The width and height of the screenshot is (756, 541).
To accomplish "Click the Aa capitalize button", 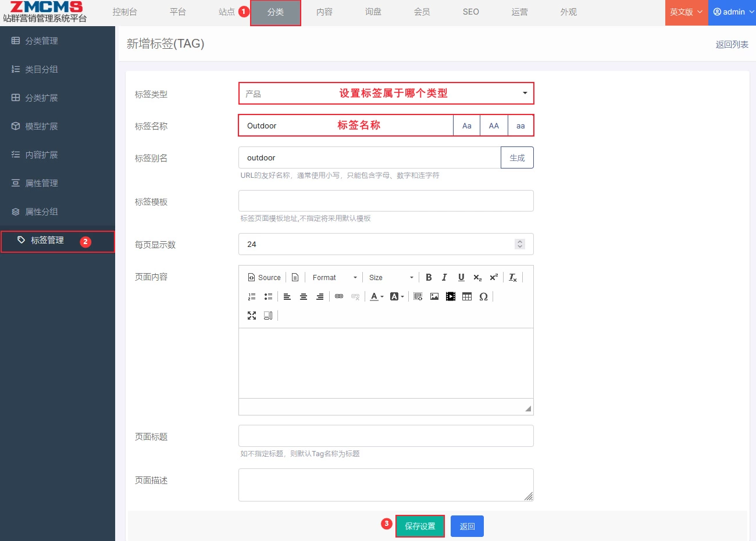I will (x=467, y=126).
